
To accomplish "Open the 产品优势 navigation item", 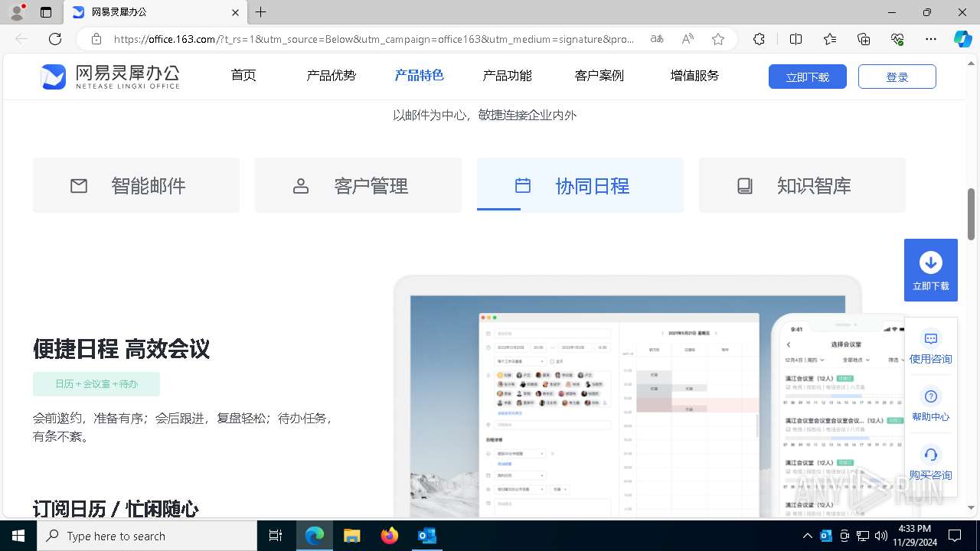I will tap(332, 75).
